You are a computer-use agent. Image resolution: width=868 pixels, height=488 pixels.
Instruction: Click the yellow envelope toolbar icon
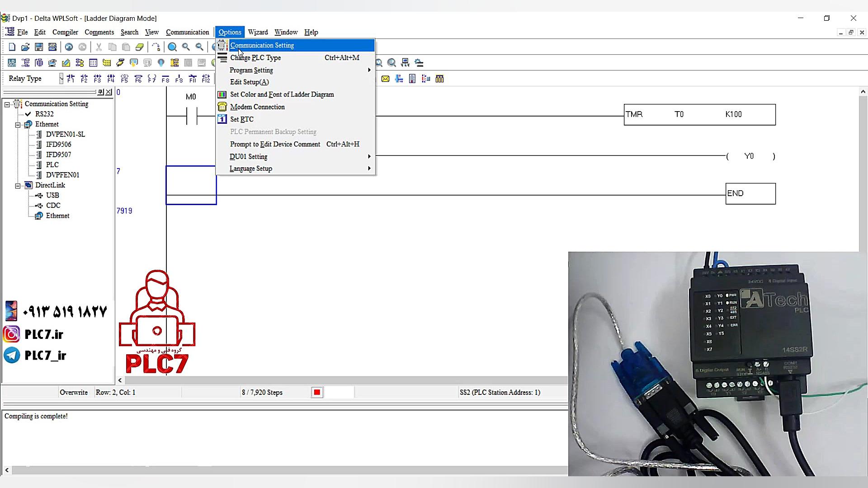385,79
